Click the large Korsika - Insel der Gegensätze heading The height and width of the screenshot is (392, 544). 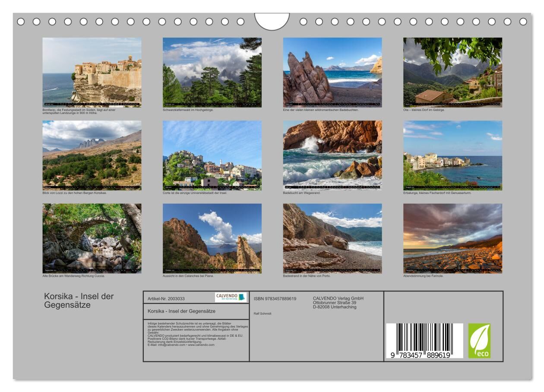(79, 300)
